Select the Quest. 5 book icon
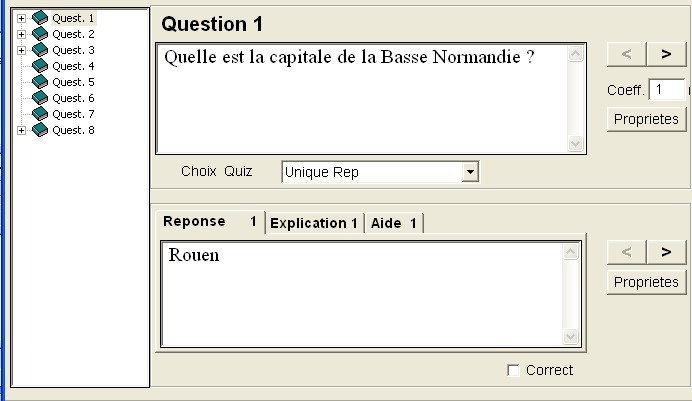This screenshot has width=692, height=401. 40,82
